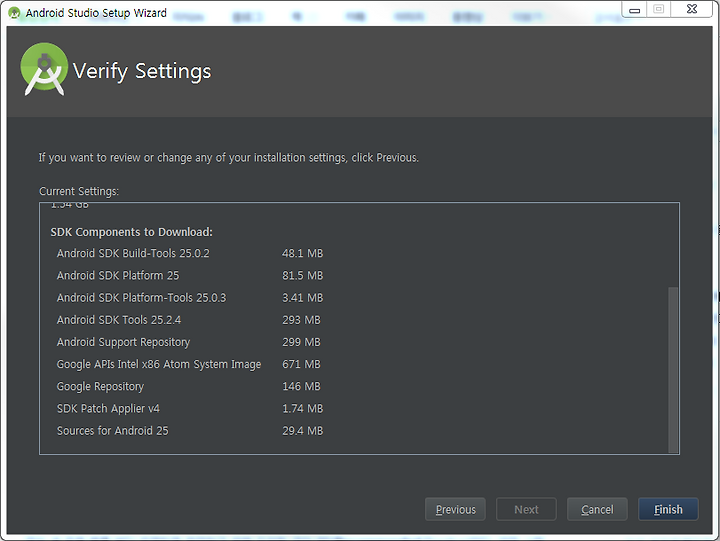Click the '146 MB' size value
Image resolution: width=720 pixels, height=541 pixels.
(301, 386)
